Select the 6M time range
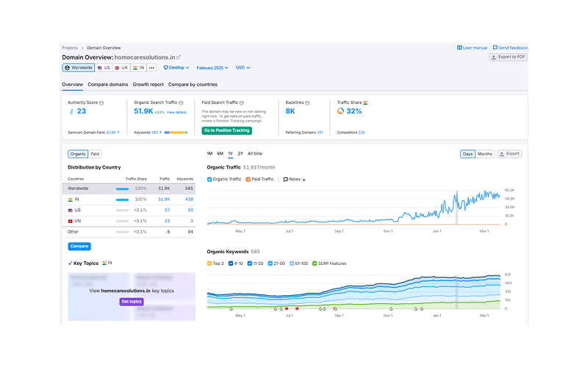This screenshot has width=588, height=368. (x=220, y=154)
